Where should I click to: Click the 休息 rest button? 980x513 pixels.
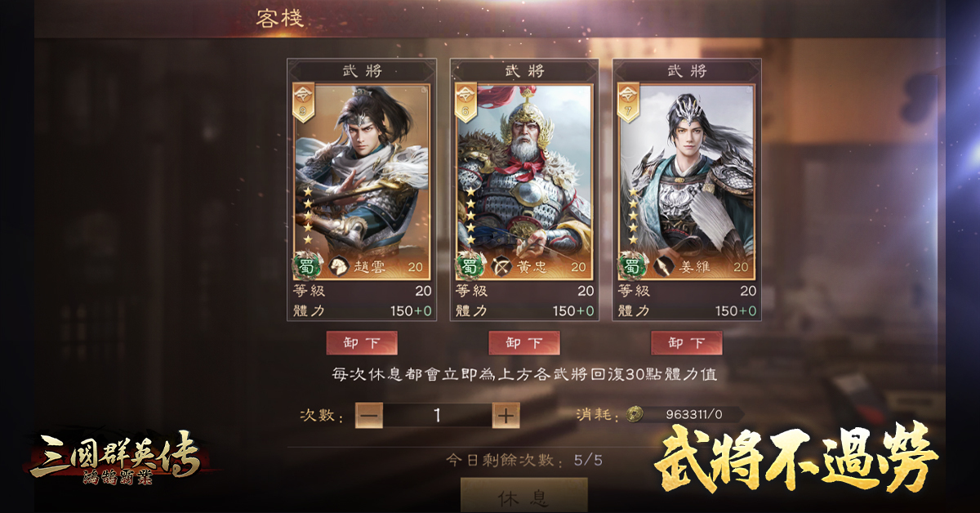[x=523, y=497]
